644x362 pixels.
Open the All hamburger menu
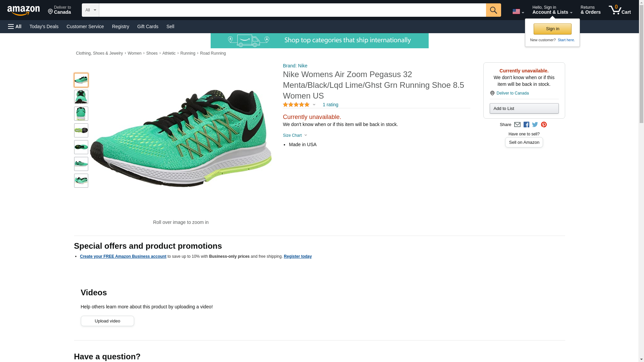(15, 26)
